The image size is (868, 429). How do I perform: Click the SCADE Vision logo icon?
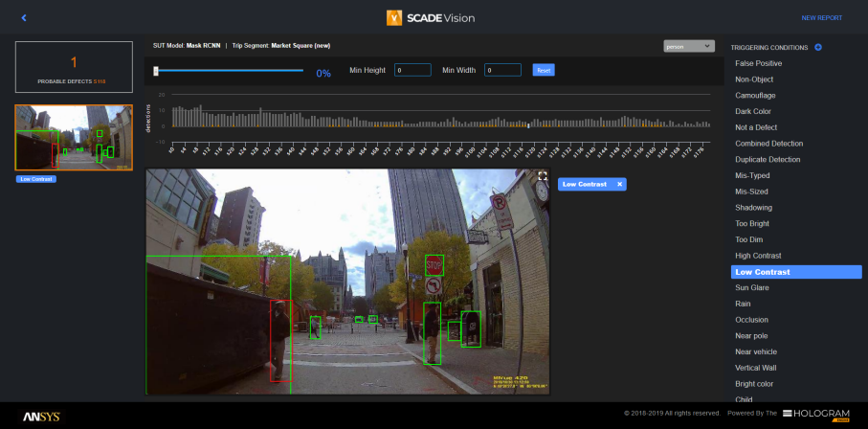(394, 18)
